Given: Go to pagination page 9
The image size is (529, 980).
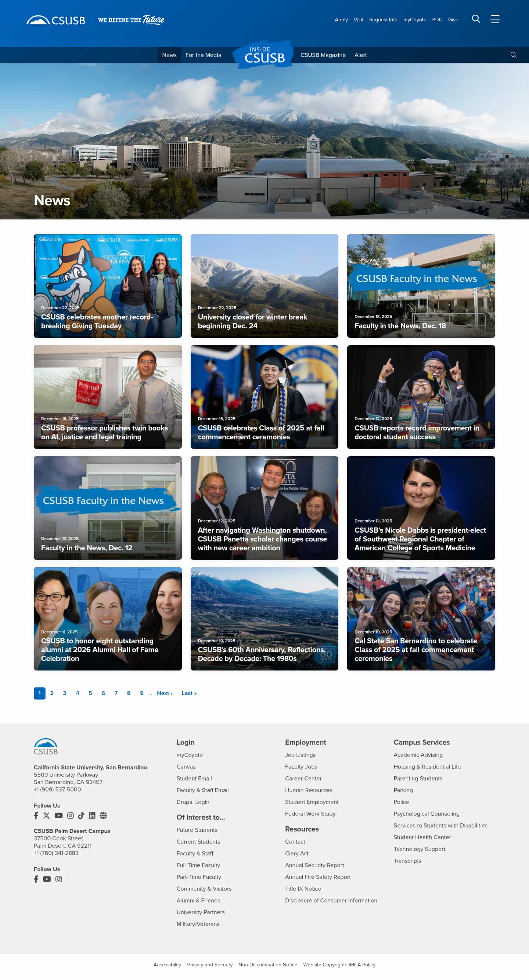Looking at the screenshot, I should (x=141, y=693).
